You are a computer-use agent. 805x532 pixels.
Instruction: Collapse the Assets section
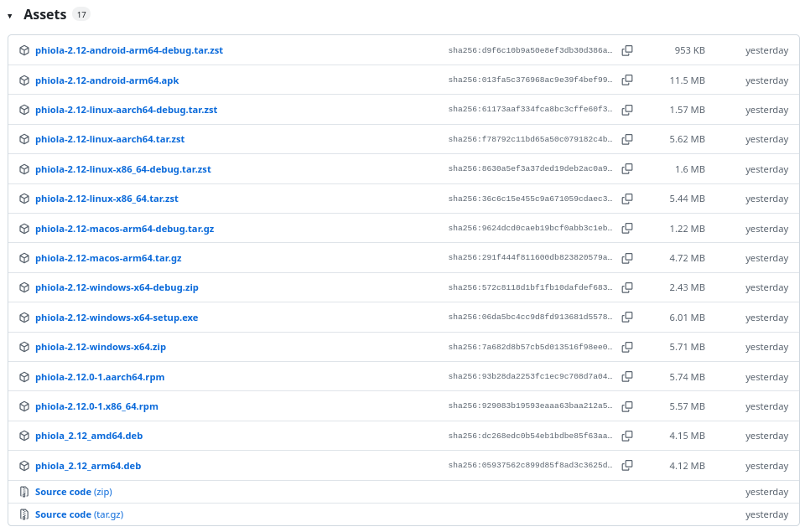click(x=10, y=16)
